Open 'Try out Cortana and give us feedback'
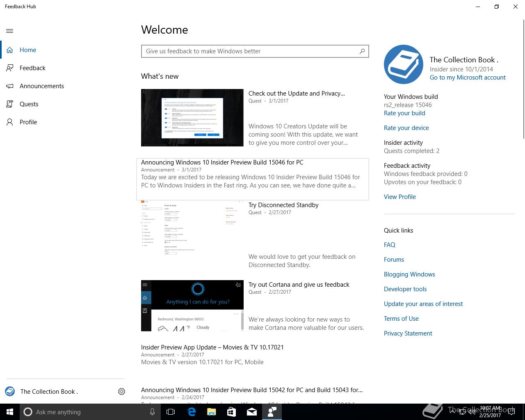The height and width of the screenshot is (420, 525). coord(299,285)
